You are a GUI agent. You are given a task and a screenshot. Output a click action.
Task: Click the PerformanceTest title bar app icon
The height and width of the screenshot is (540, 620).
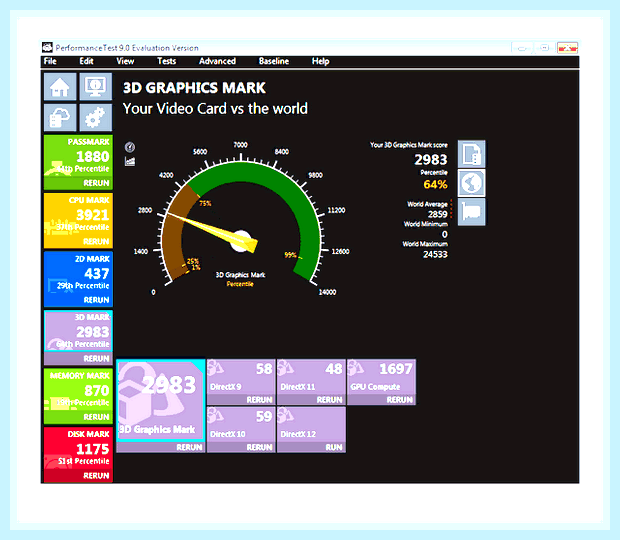[47, 47]
